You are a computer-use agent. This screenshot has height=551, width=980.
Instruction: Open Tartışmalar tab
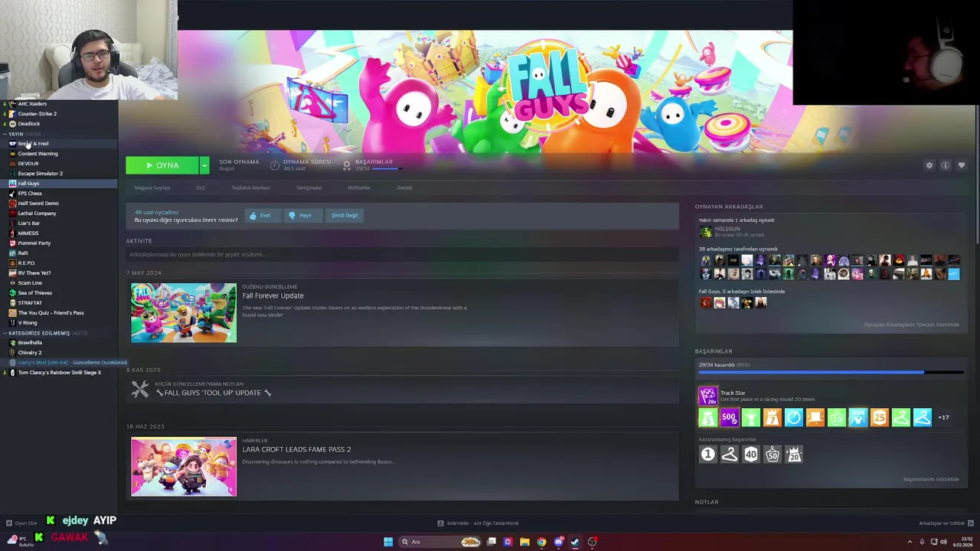click(x=309, y=187)
